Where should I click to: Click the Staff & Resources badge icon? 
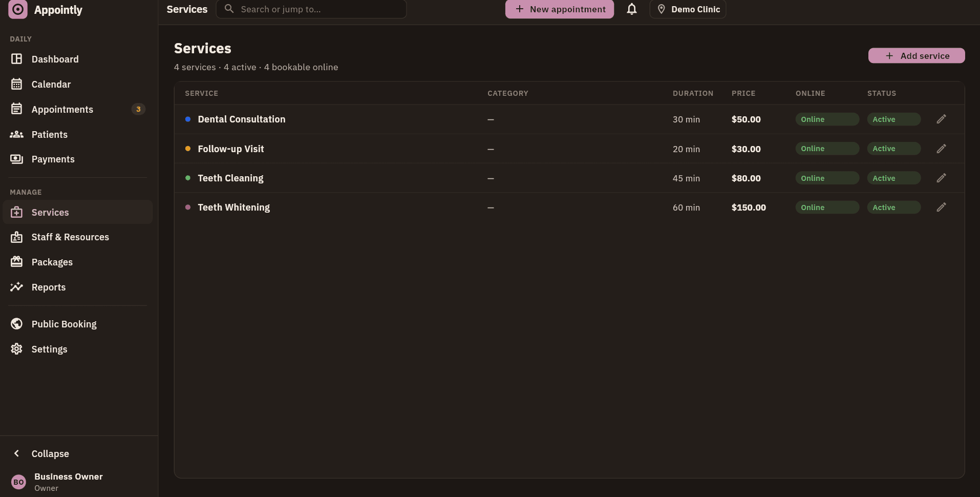tap(16, 237)
